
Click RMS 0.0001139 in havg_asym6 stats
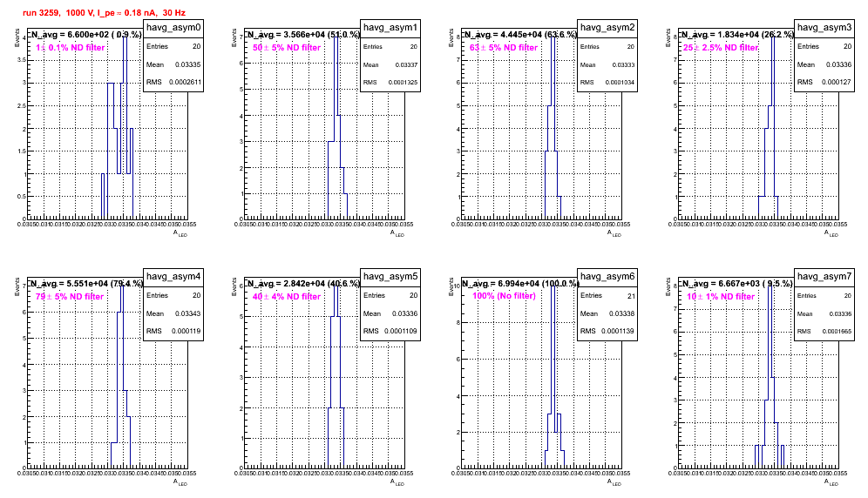point(607,331)
